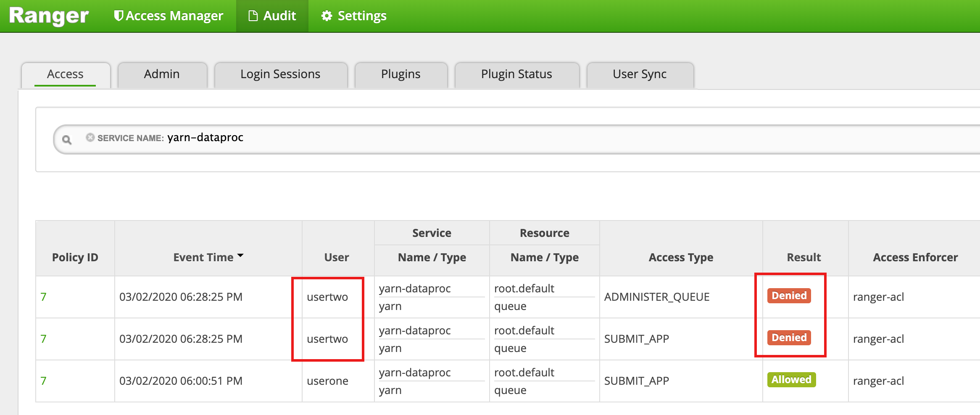Switch to the User Sync tab
The height and width of the screenshot is (415, 980).
click(x=639, y=74)
